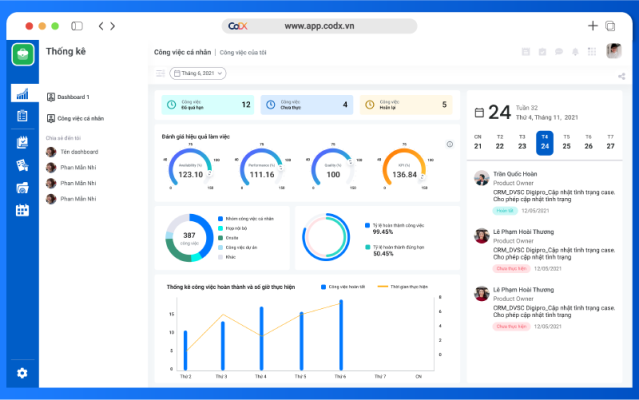Open the calendar grid icon in sidebar
The width and height of the screenshot is (639, 400).
coord(22,210)
